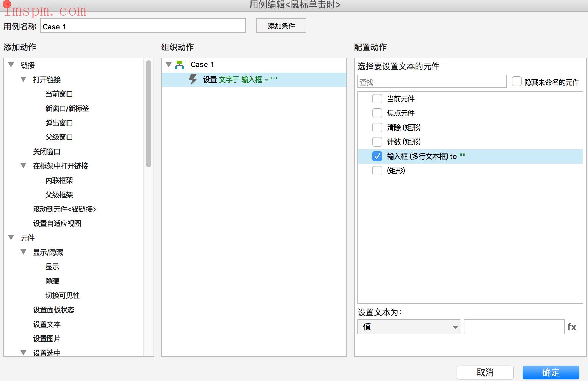
Task: Select the 新窗口/新标签 action
Action: point(67,108)
